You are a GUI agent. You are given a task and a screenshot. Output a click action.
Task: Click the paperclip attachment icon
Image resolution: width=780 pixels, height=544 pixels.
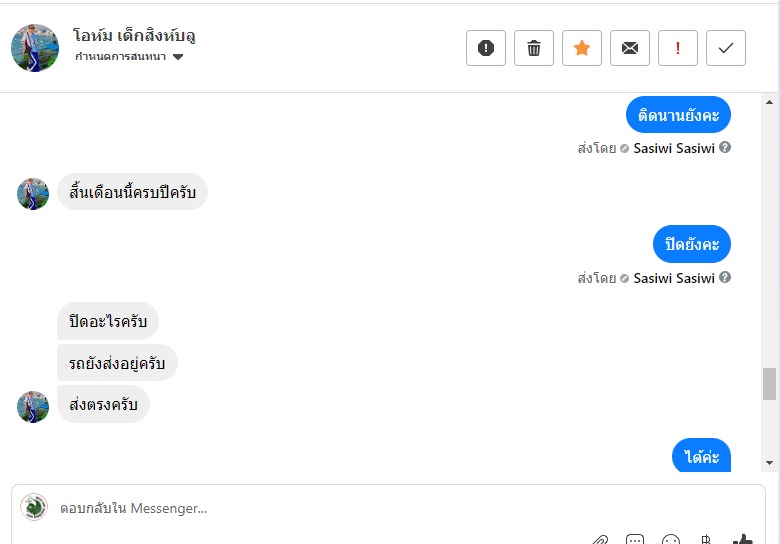599,540
